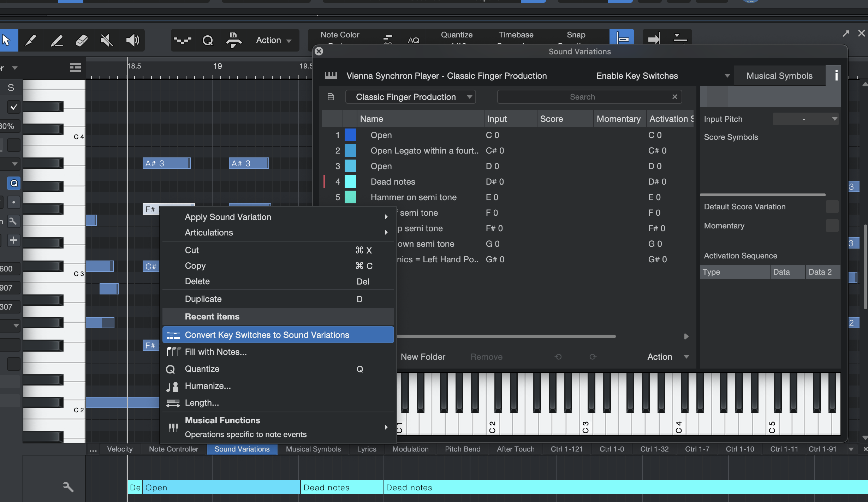Click the horizontal scrollbar in variations list
Viewport: 868px width, 502px height.
506,336
